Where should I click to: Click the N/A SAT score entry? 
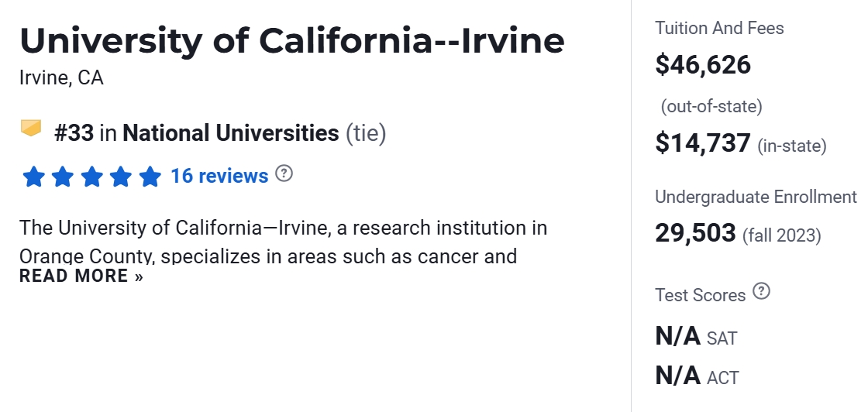tap(696, 337)
